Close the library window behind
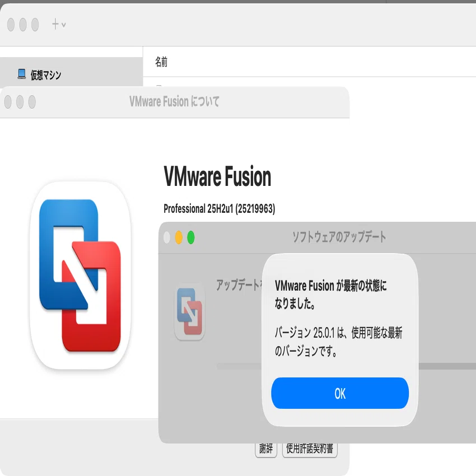Screen dimensions: 476x476 (x=11, y=25)
